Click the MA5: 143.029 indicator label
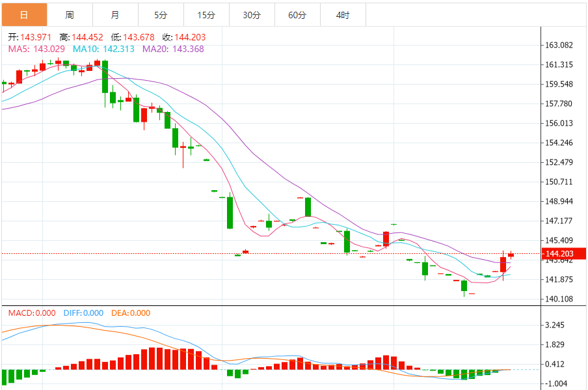Image resolution: width=588 pixels, height=390 pixels. point(36,49)
